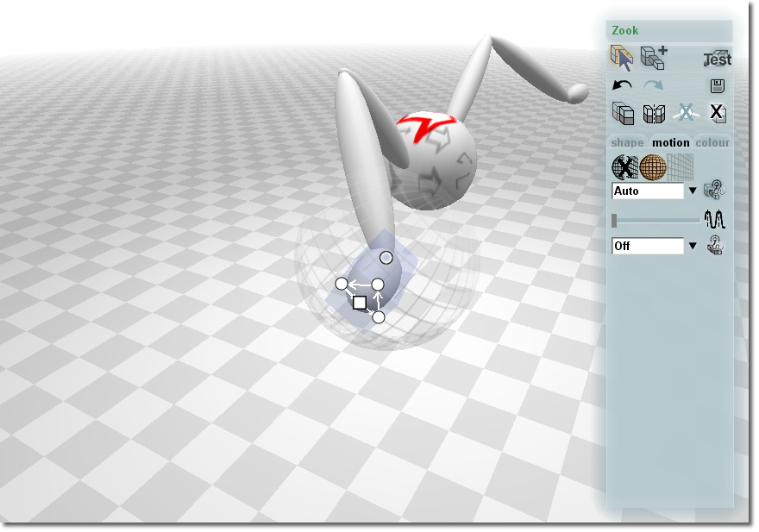Open the motion tab
This screenshot has height=532, width=759.
(670, 142)
